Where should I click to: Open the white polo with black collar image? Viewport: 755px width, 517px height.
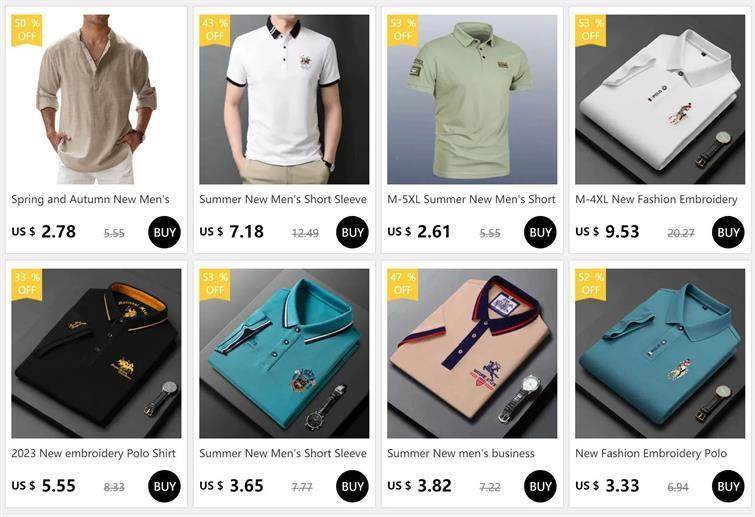tap(284, 99)
